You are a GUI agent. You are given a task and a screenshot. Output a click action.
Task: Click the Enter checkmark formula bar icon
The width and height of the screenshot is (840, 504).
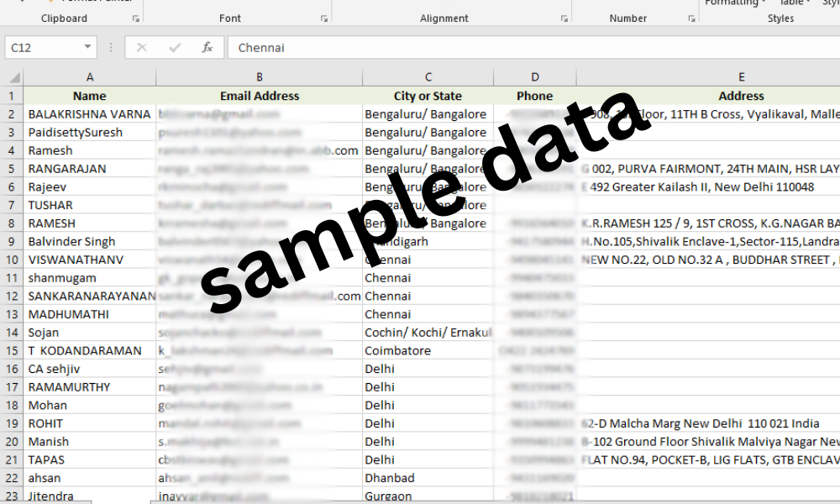[x=175, y=48]
